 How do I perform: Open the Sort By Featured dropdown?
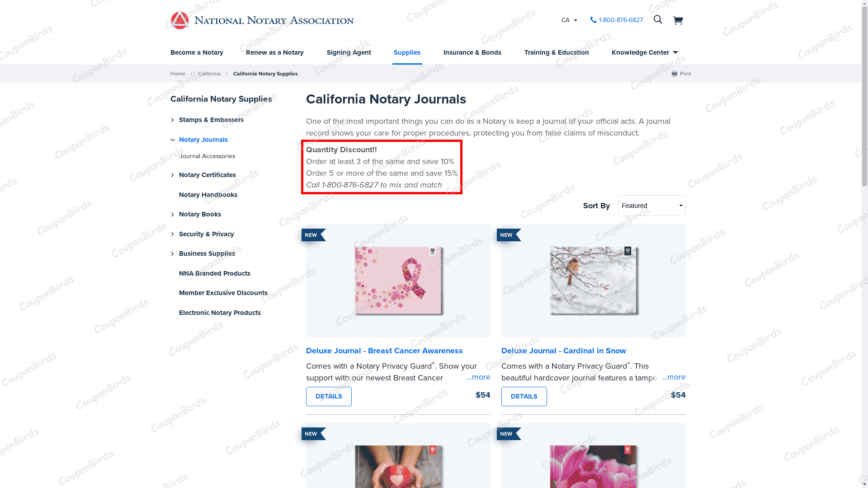click(x=651, y=206)
